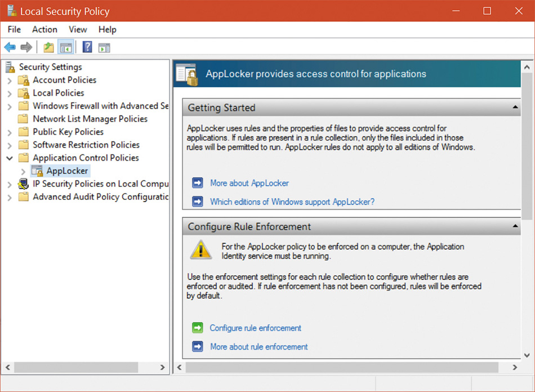Collapse the Application Control Policies node
The image size is (535, 392).
(10, 158)
